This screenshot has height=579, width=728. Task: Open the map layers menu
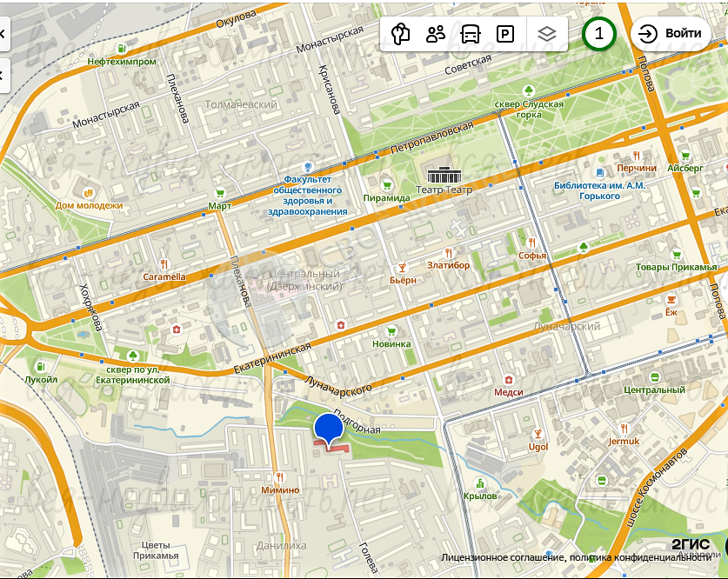(546, 34)
